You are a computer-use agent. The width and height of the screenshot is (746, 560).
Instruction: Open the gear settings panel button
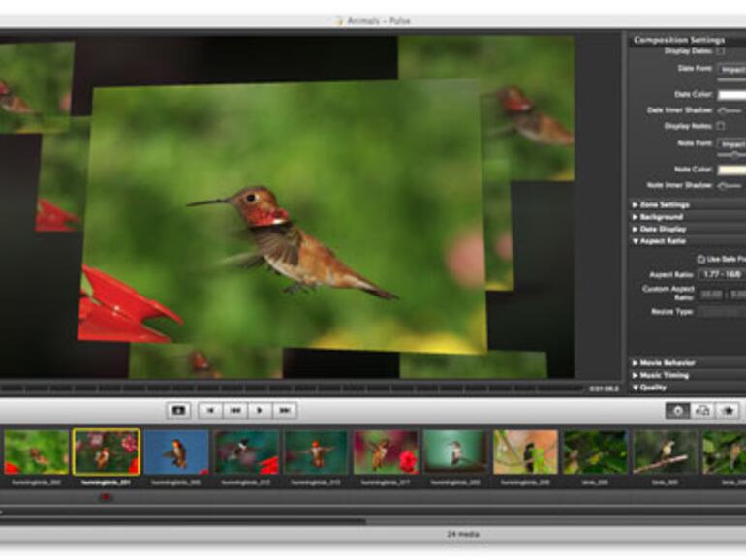coord(677,410)
